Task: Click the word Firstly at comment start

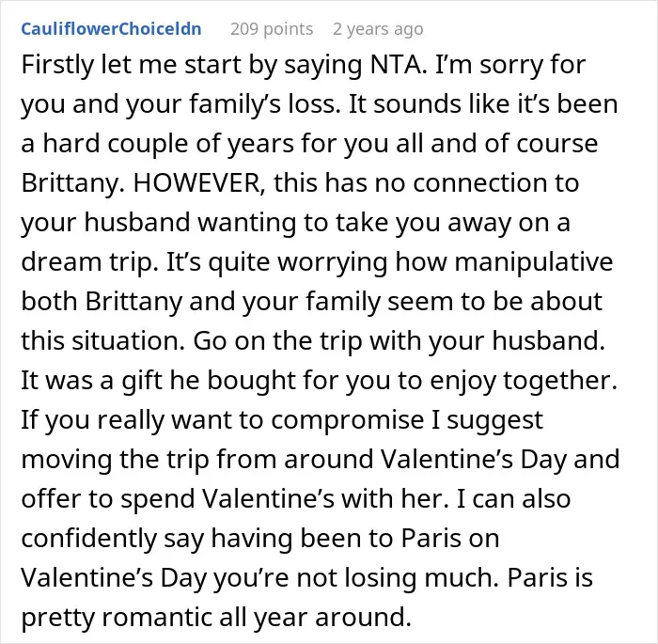Action: (57, 65)
